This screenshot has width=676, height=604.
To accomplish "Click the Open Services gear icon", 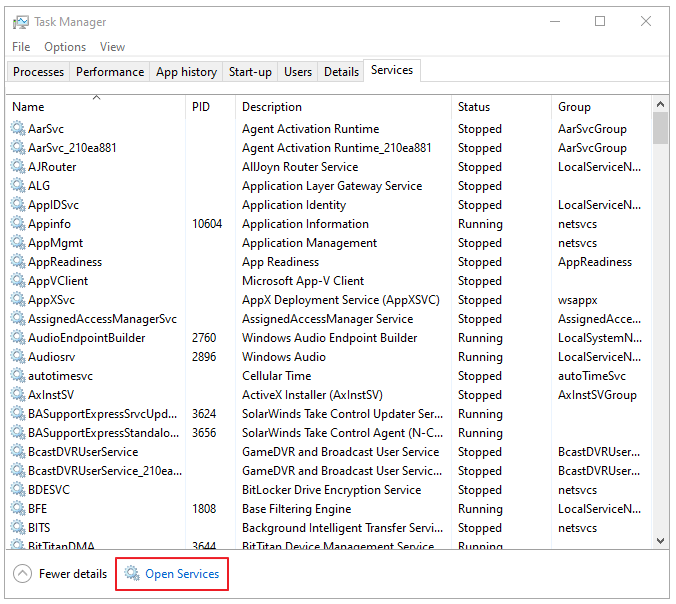I will [132, 573].
